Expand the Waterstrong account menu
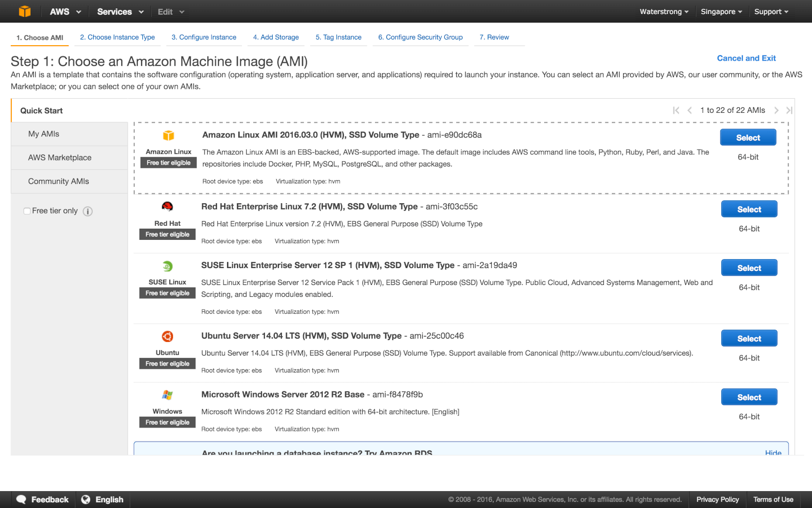This screenshot has width=812, height=508. point(664,12)
